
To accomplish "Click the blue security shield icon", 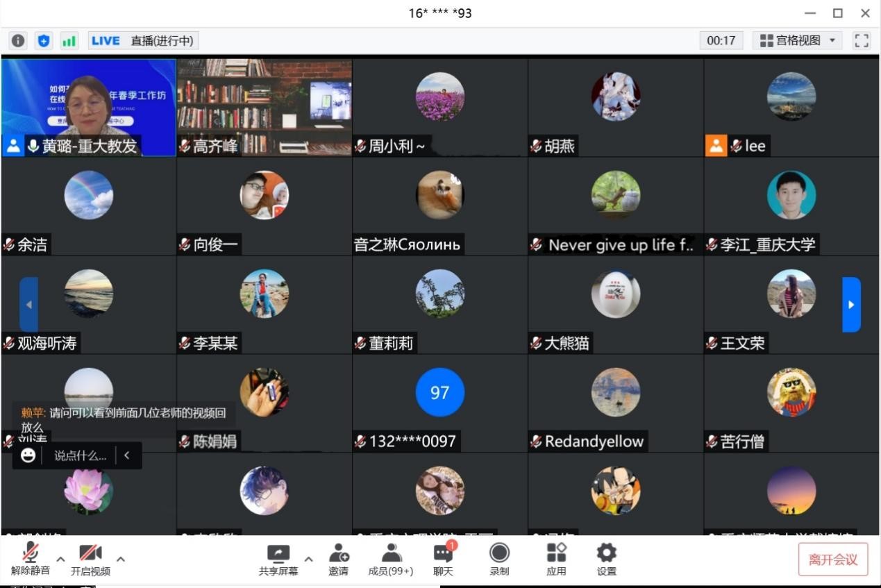I will coord(44,41).
